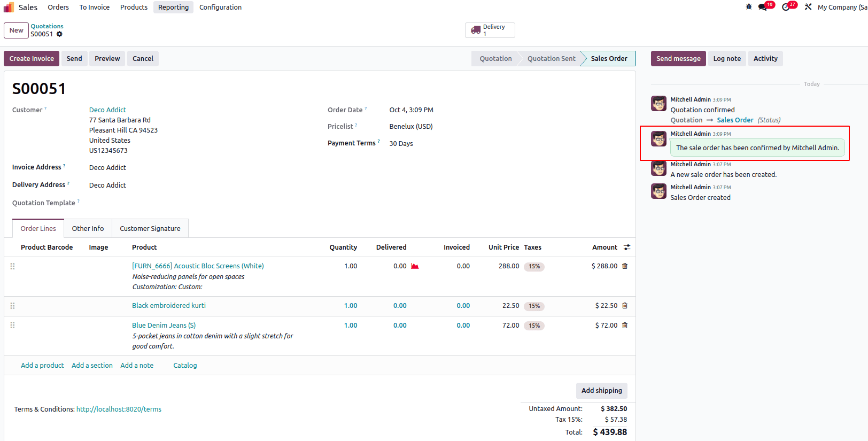Open the Deco Addict customer link
Image resolution: width=868 pixels, height=441 pixels.
coord(107,110)
